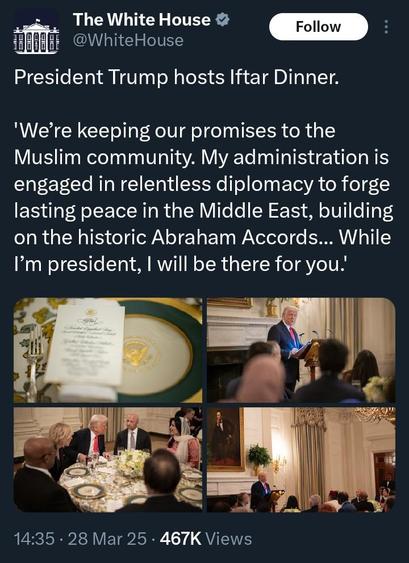Click the display name The White House
409x563 pixels.
142,20
